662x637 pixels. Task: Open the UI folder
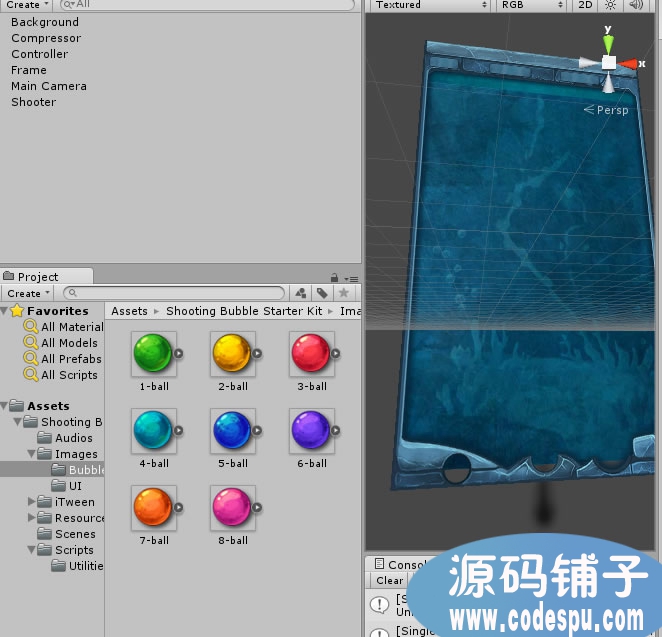pos(67,485)
